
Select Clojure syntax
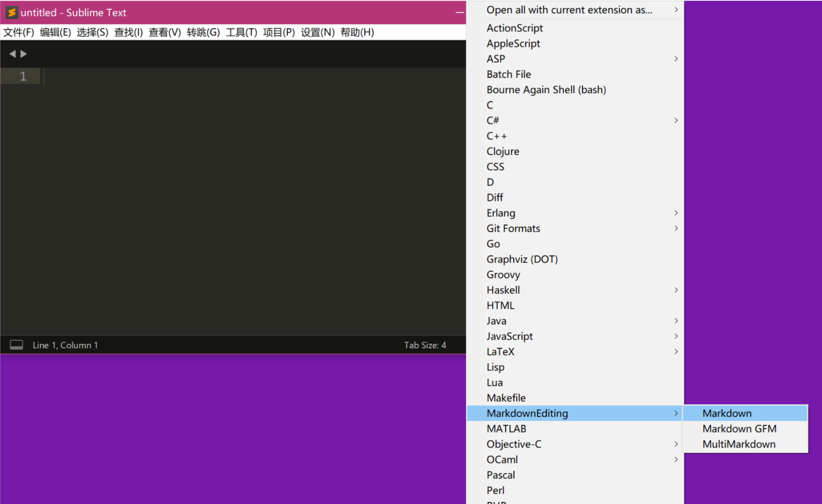tap(575, 151)
